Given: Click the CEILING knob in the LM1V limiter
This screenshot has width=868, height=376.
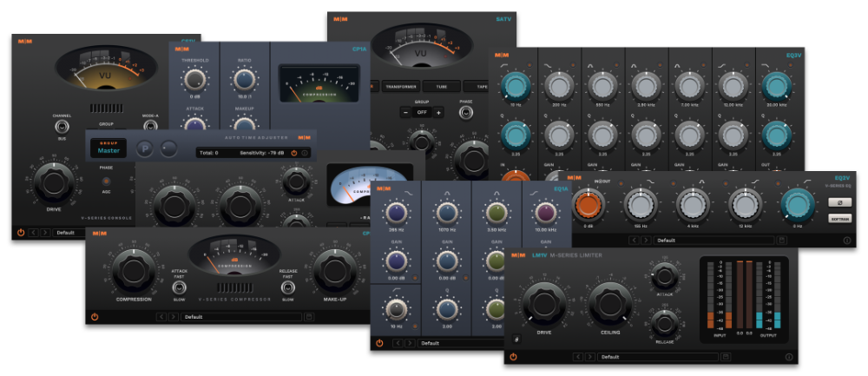Looking at the screenshot, I should pos(610,303).
